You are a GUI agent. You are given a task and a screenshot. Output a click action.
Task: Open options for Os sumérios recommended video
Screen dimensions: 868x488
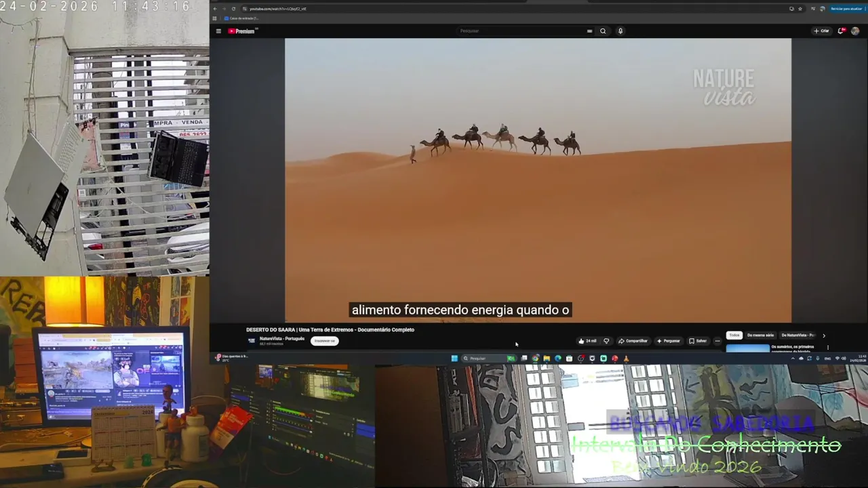[828, 348]
